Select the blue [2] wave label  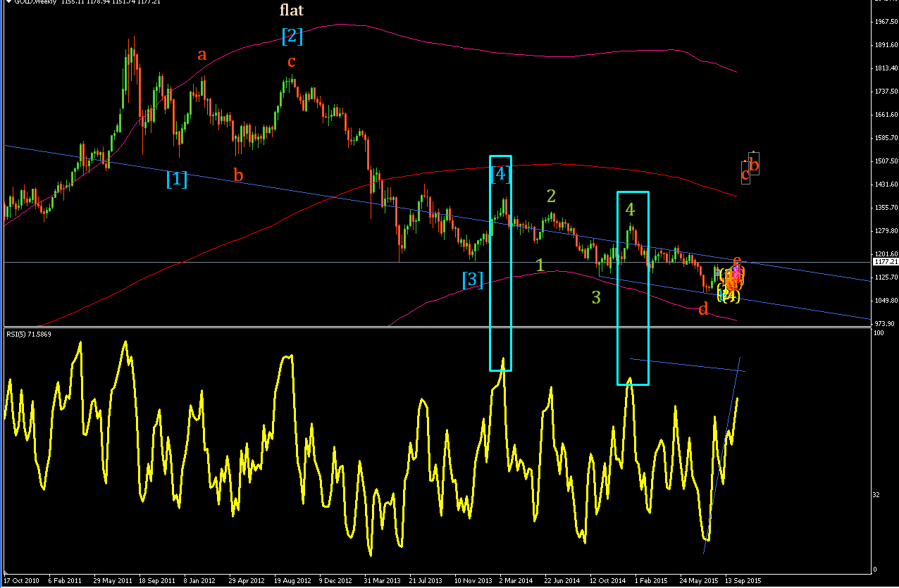[292, 36]
